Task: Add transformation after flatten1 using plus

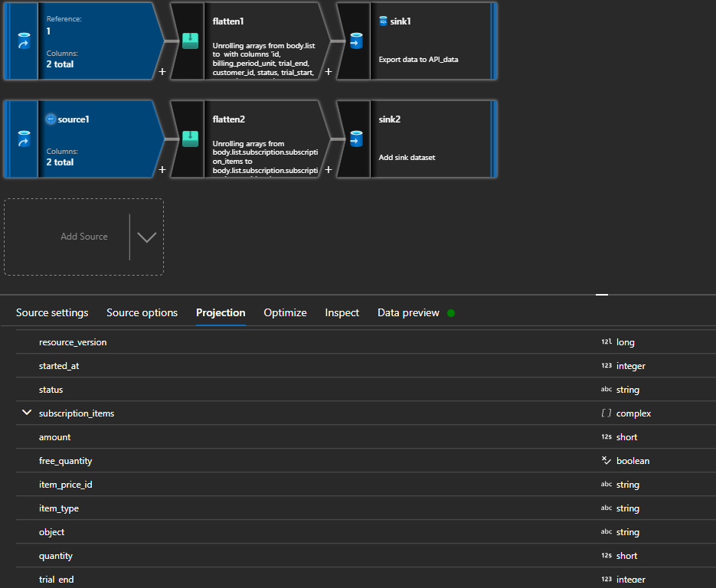Action: (329, 72)
